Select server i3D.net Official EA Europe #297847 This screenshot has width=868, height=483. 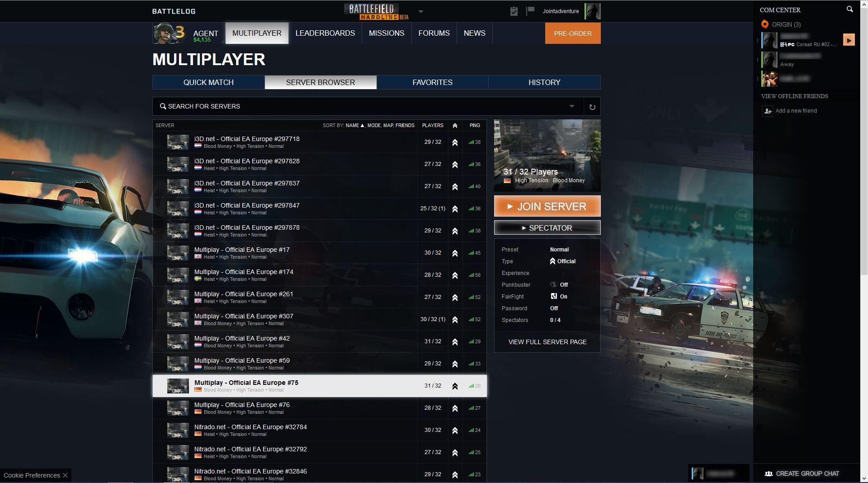pyautogui.click(x=320, y=208)
